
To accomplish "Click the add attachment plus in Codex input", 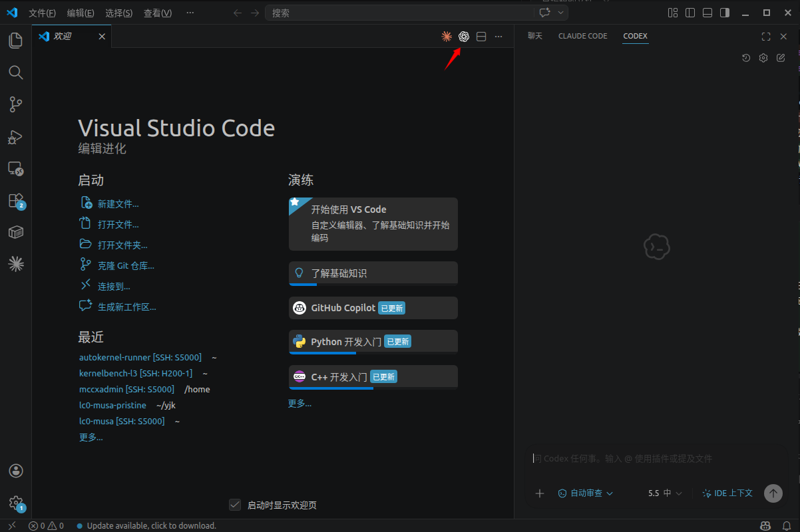I will [540, 493].
